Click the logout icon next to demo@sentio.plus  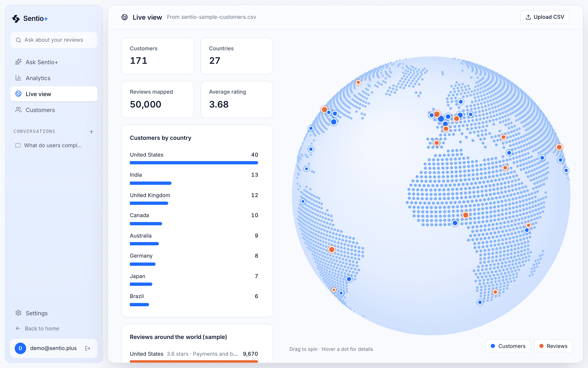pyautogui.click(x=88, y=348)
